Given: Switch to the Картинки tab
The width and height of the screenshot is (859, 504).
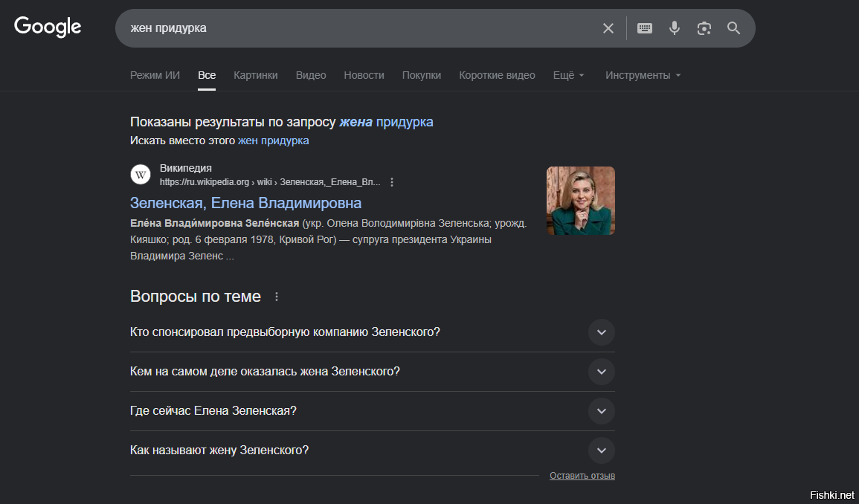Looking at the screenshot, I should pos(255,75).
